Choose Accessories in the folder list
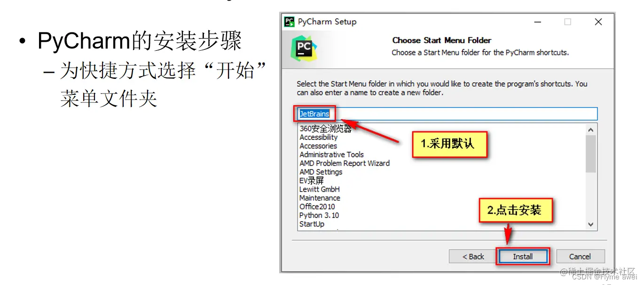 coord(318,146)
